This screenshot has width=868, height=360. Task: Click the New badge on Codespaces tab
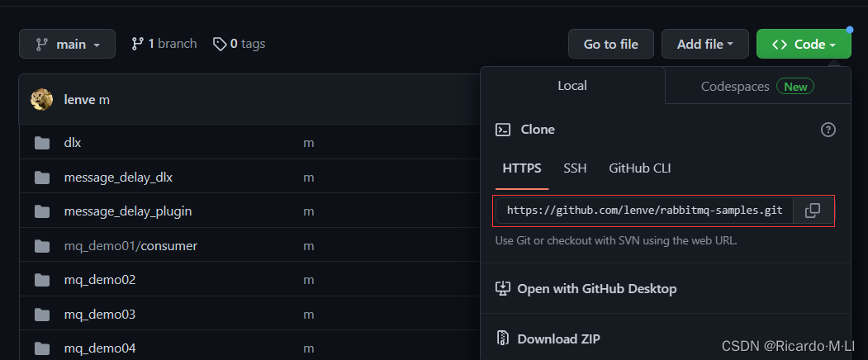click(x=795, y=87)
